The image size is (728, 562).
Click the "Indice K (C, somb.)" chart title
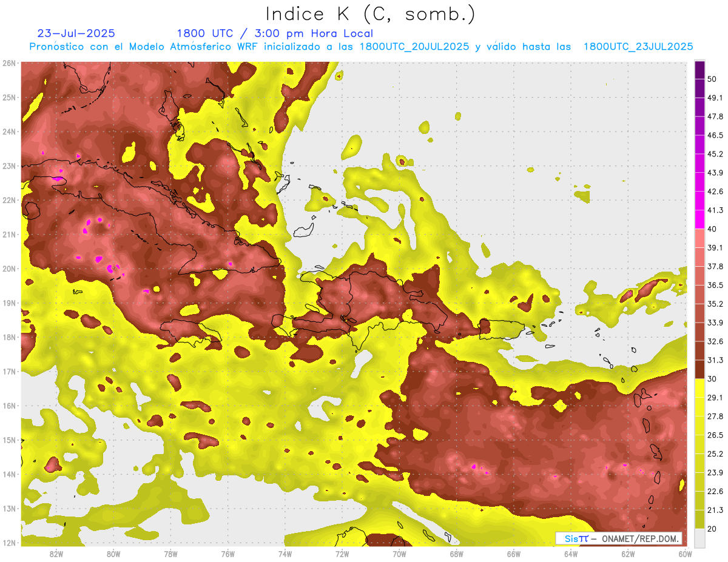tap(370, 13)
